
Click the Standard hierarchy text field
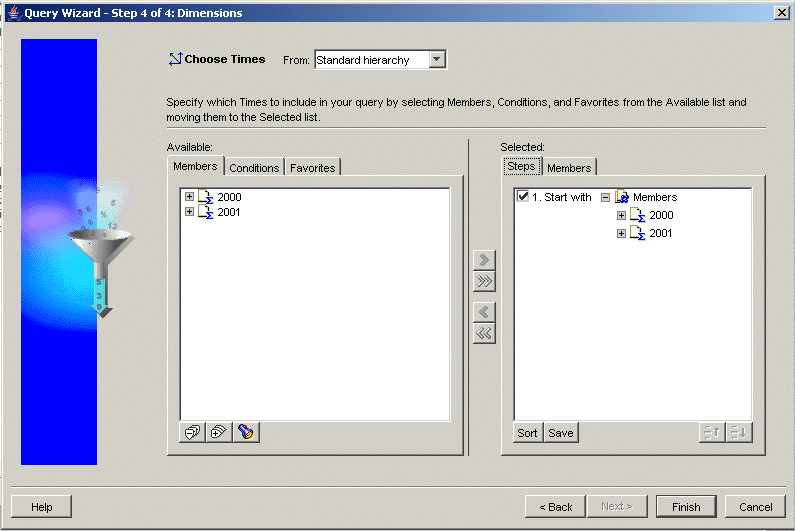(x=372, y=60)
